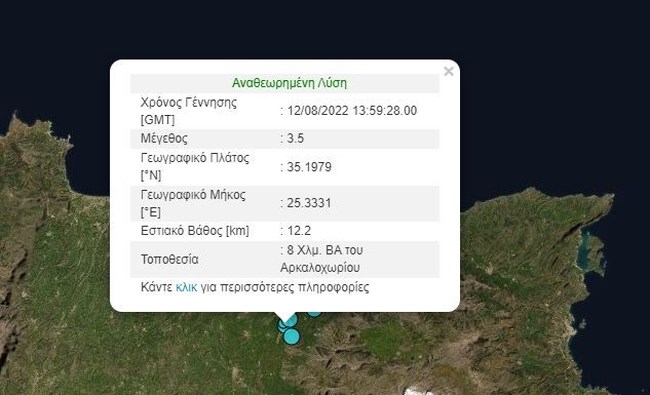Click the lowest cyan earthquake marker on the map
Viewport: 650px width, 395px height.
291,337
